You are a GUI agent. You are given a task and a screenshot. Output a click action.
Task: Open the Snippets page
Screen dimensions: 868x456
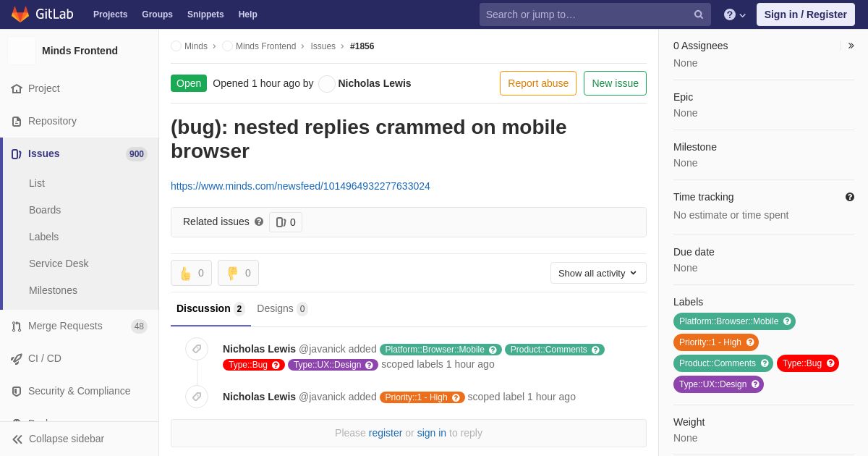205,14
